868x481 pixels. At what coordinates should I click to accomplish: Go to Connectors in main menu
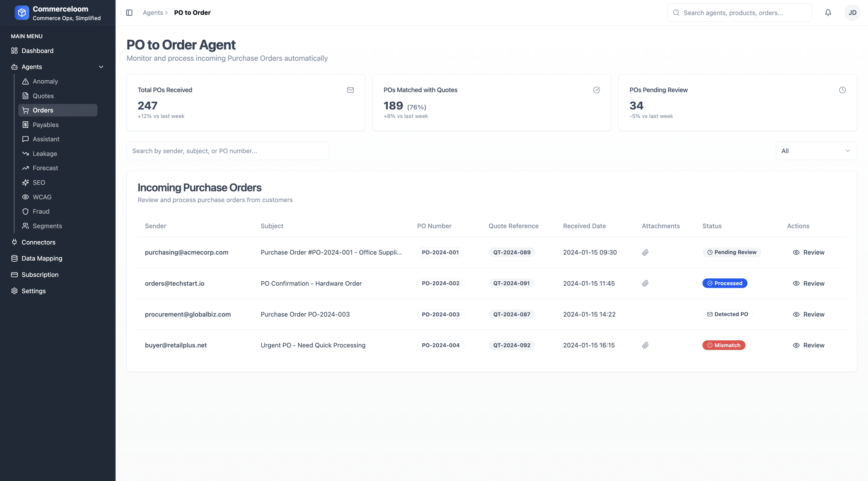click(x=38, y=242)
